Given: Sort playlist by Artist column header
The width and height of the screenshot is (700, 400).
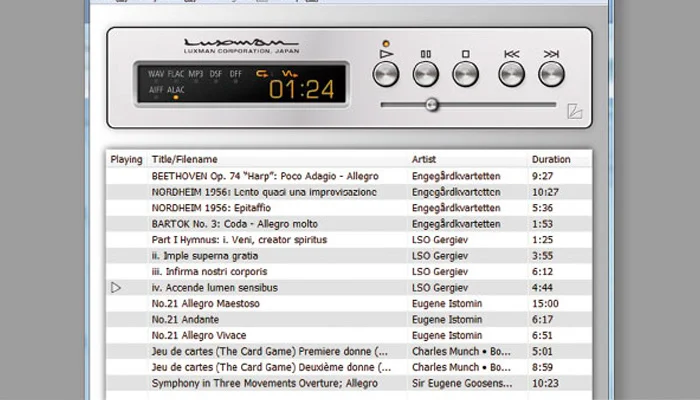Looking at the screenshot, I should pyautogui.click(x=424, y=159).
